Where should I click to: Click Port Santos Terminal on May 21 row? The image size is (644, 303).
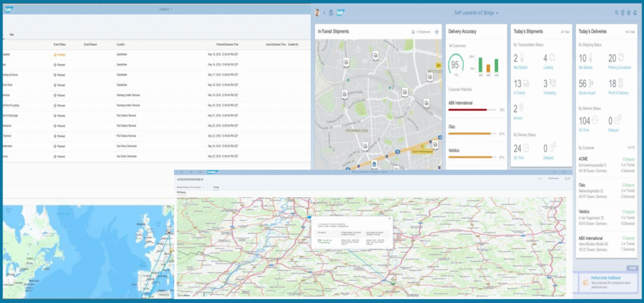pyautogui.click(x=126, y=116)
